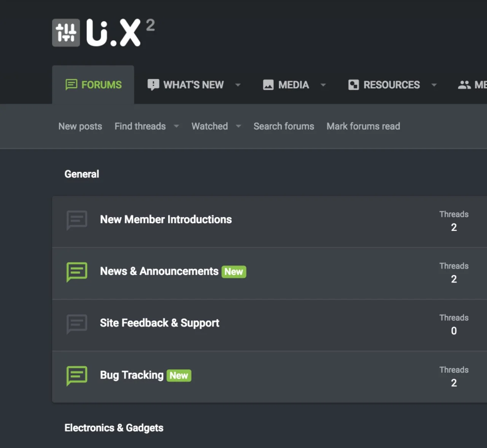Switch to the Forums tab
Viewport: 487px width, 448px height.
tap(94, 84)
